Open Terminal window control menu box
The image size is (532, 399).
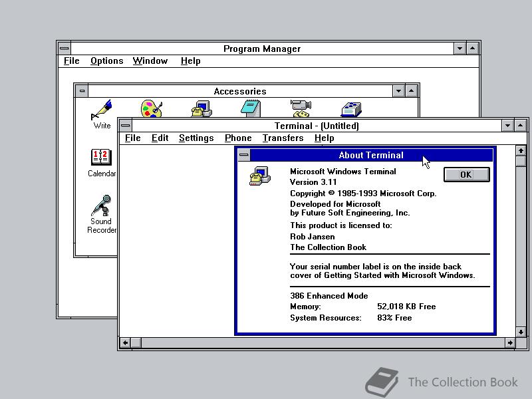[126, 126]
